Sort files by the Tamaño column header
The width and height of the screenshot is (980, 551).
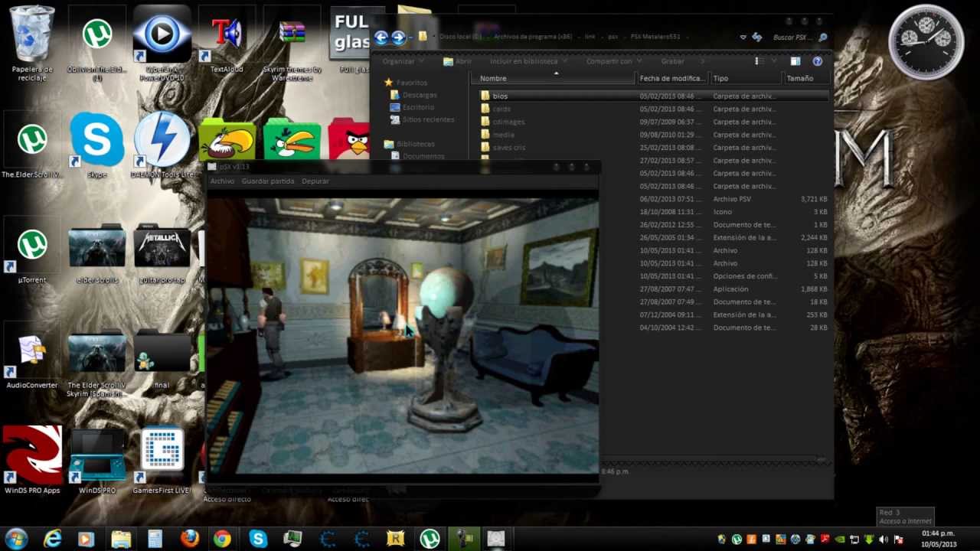pyautogui.click(x=806, y=78)
